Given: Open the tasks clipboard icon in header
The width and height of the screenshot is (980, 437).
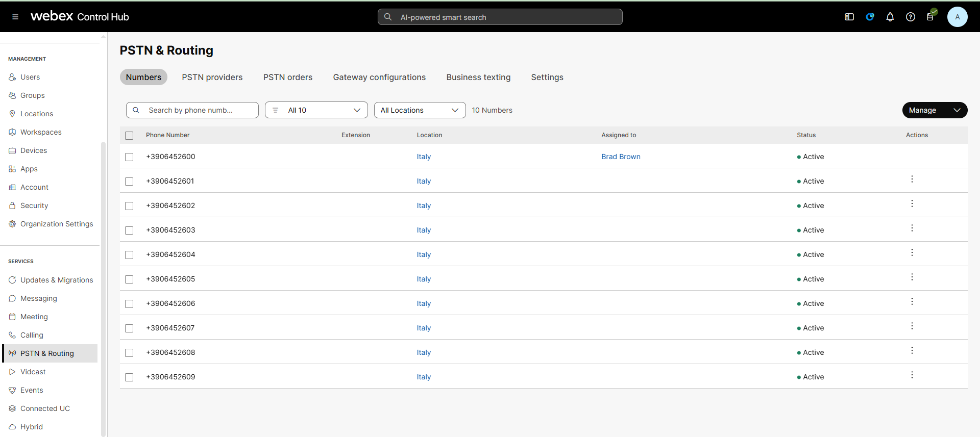Looking at the screenshot, I should [x=930, y=17].
